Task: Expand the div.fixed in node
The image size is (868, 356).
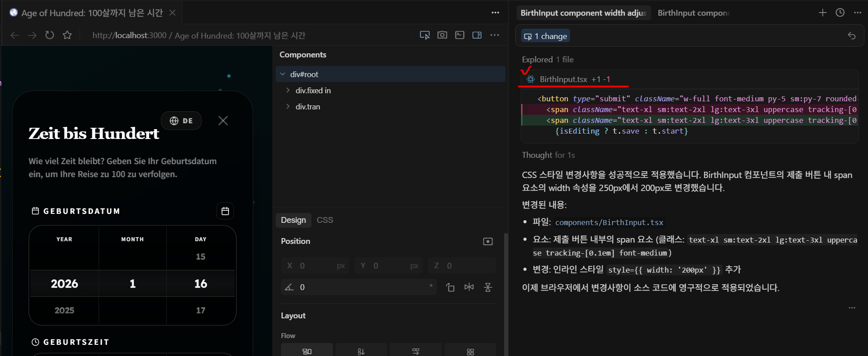Action: click(x=288, y=90)
